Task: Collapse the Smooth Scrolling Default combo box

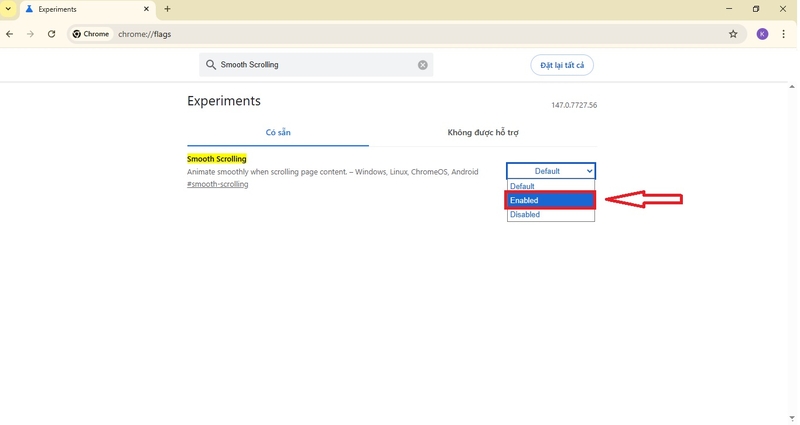Action: (551, 171)
